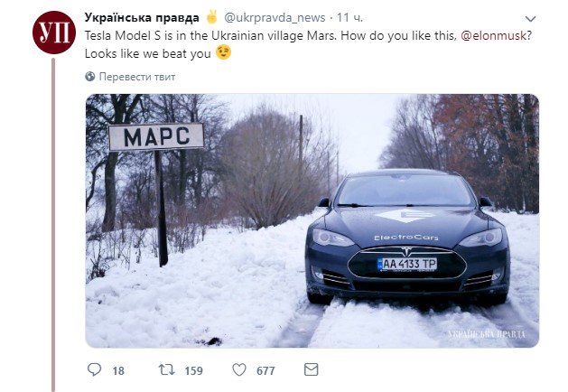Viewport: 568px width, 392px height.
Task: Click the like count 677
Action: click(x=265, y=370)
